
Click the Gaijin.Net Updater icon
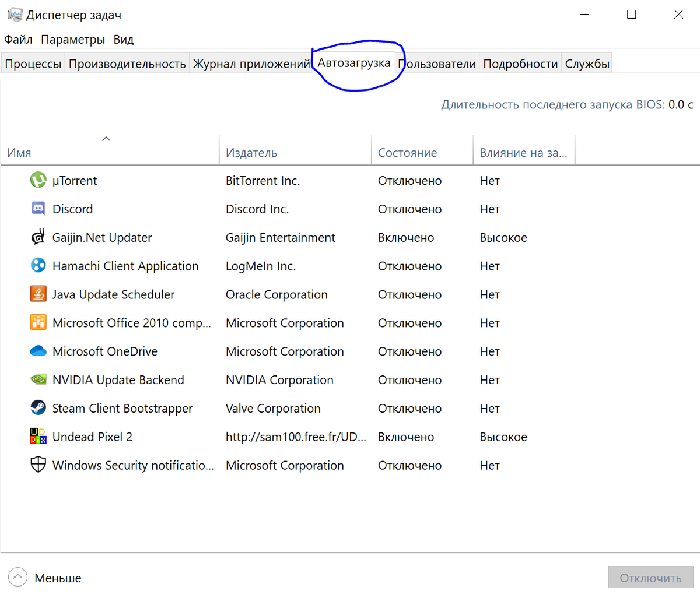(x=38, y=237)
